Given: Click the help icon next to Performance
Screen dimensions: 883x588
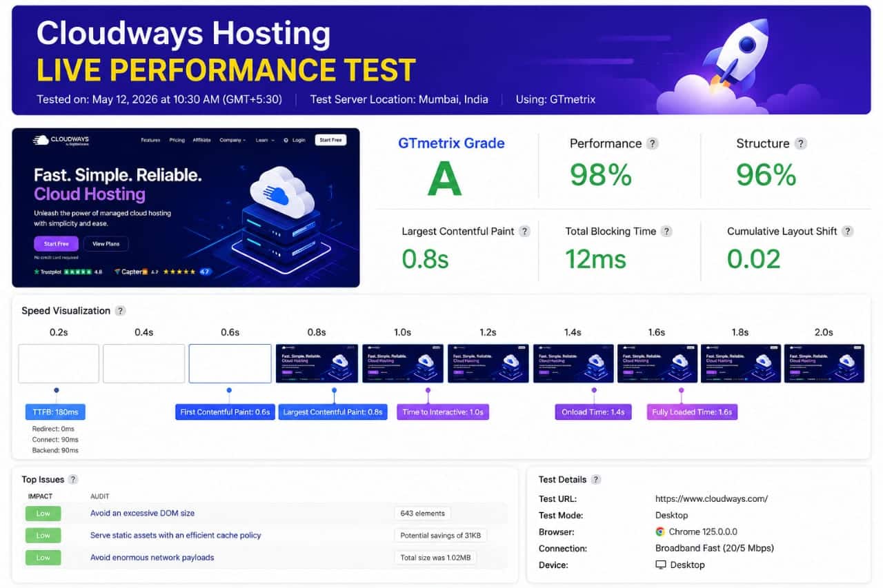Looking at the screenshot, I should 652,143.
